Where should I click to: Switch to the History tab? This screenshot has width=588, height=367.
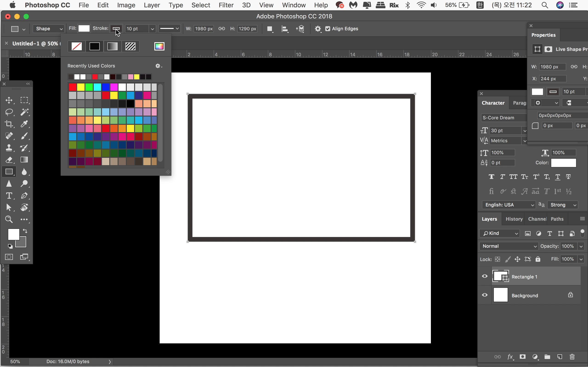click(514, 219)
